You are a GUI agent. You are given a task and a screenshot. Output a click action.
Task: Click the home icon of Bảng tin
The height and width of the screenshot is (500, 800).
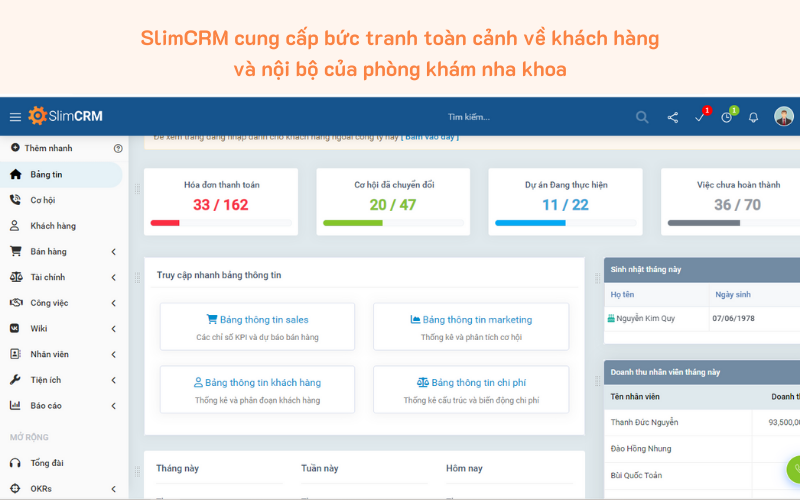(x=15, y=174)
